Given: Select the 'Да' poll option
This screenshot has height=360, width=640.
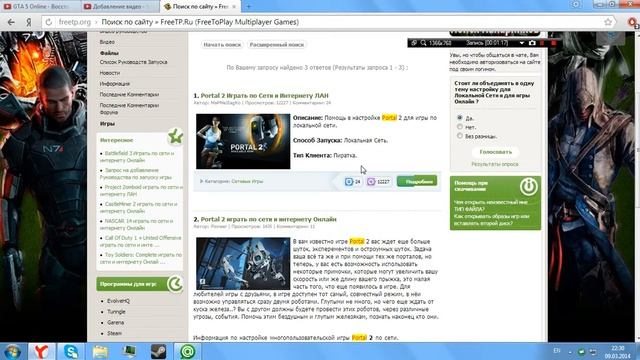Looking at the screenshot, I should [460, 118].
